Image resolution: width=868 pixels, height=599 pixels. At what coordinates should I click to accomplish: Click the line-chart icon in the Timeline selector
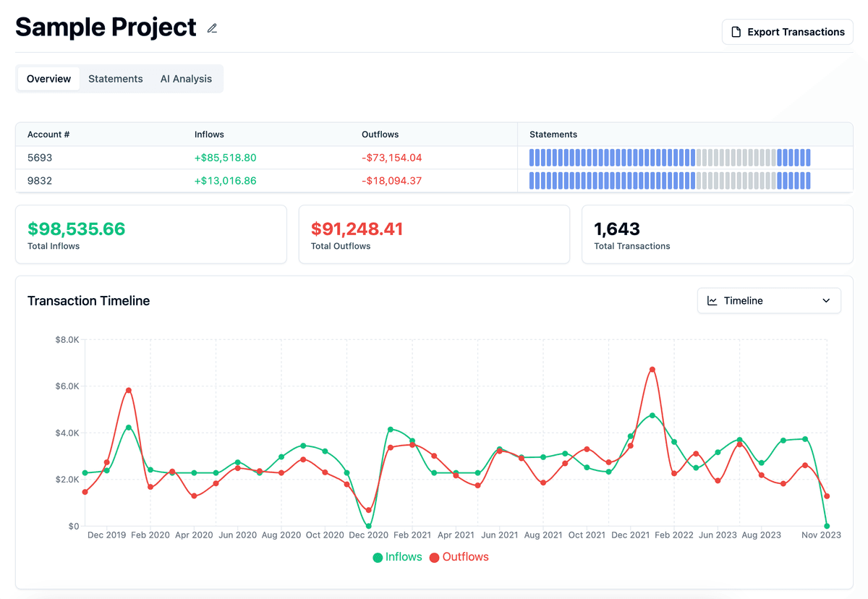[x=711, y=300]
